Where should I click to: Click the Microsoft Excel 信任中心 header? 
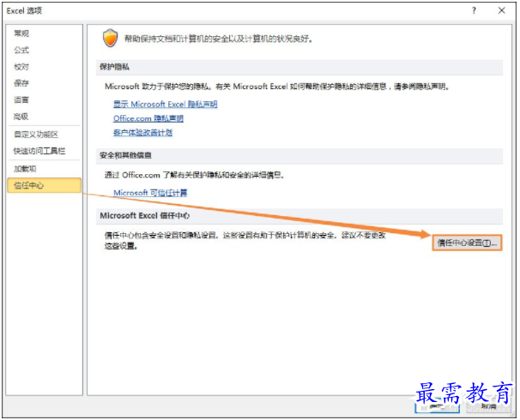point(299,216)
